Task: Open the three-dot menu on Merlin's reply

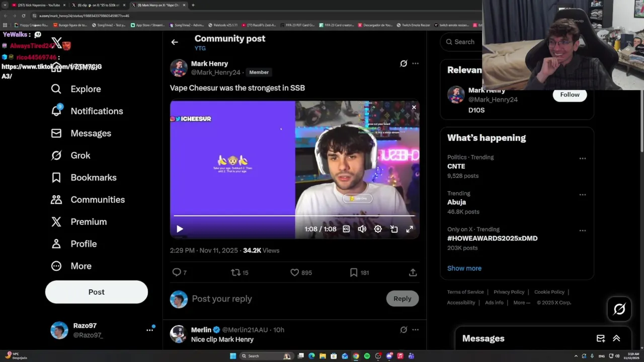Action: click(415, 330)
